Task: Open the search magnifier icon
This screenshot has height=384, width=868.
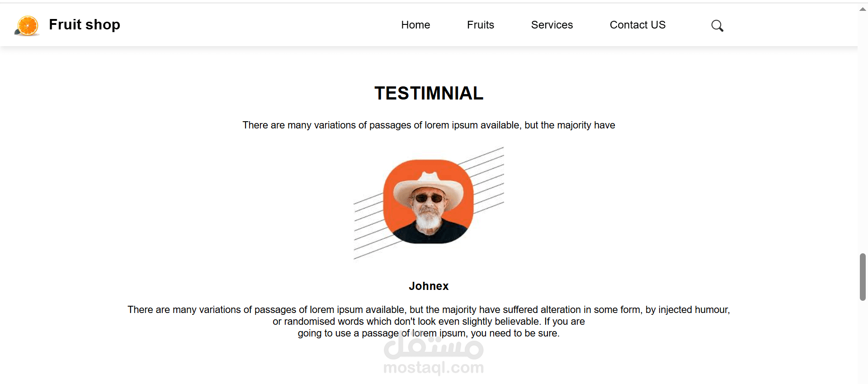Action: tap(717, 26)
